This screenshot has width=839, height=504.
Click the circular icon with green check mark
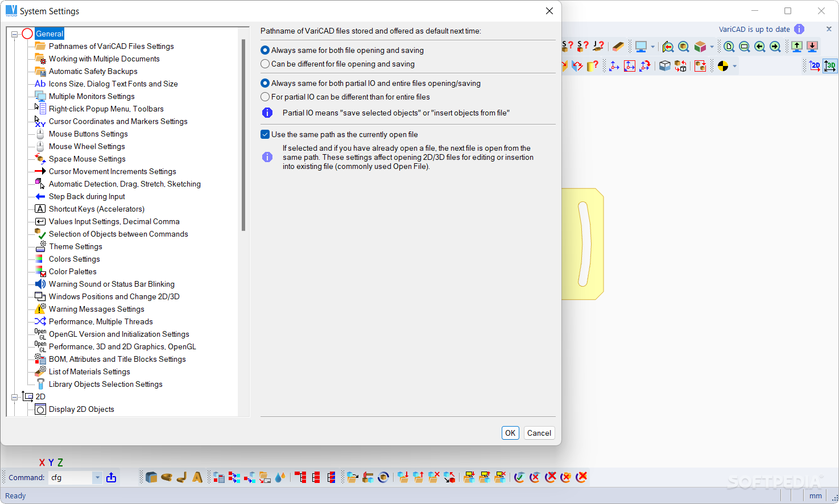click(x=519, y=477)
